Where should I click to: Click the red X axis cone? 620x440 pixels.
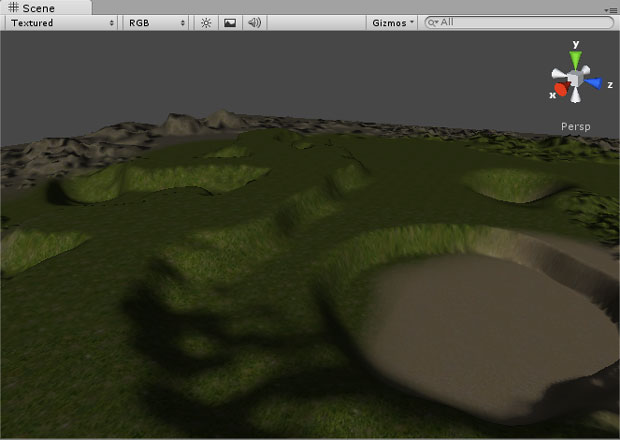pyautogui.click(x=561, y=90)
